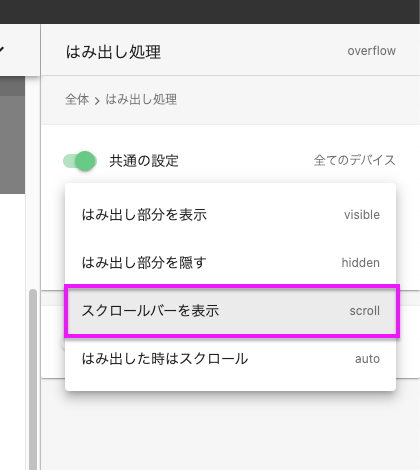Select はみ出し部分を表示 visible option
The height and width of the screenshot is (470, 420).
point(230,215)
